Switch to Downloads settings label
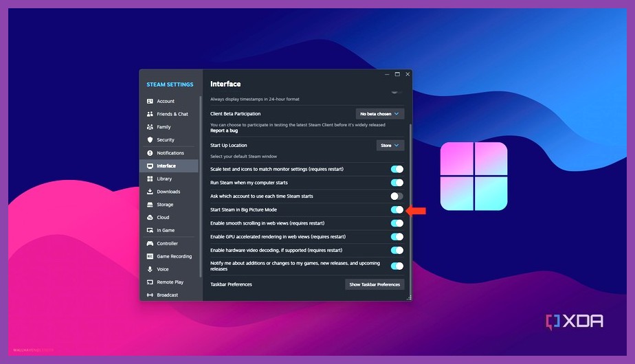This screenshot has height=364, width=635. tap(168, 192)
